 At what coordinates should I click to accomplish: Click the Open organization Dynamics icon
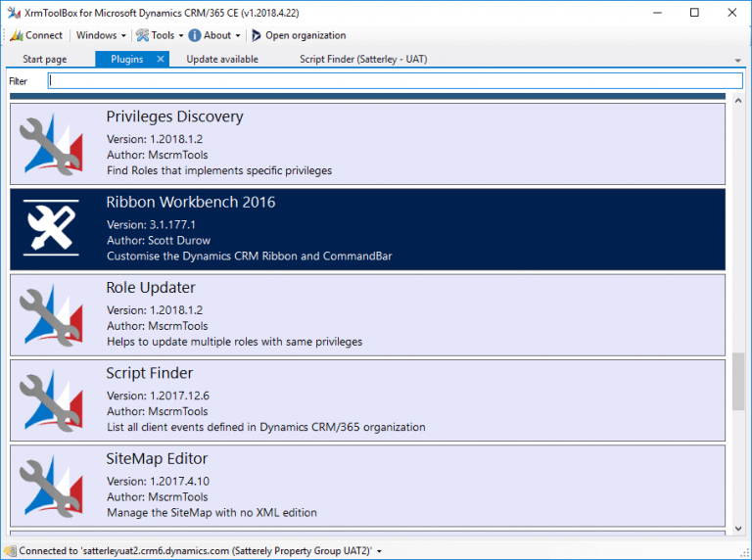click(257, 35)
